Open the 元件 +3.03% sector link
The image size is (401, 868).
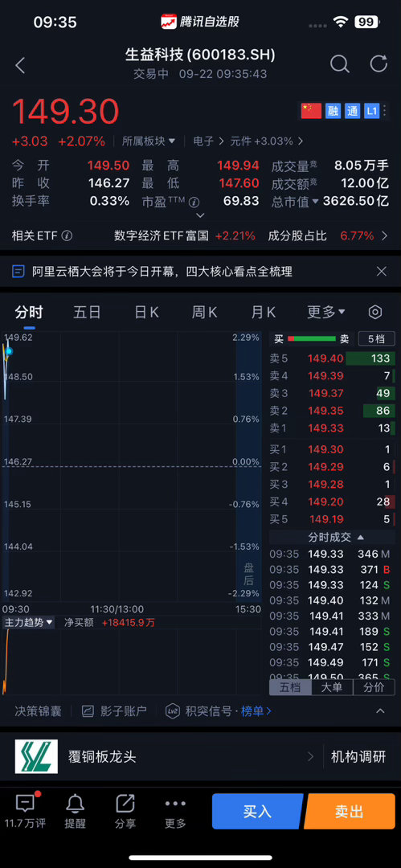(267, 141)
